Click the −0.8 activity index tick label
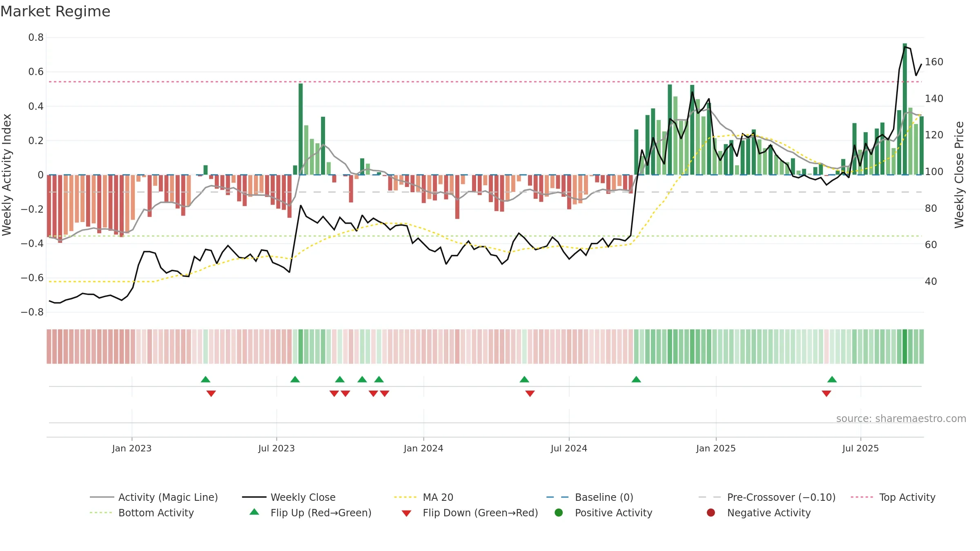This screenshot has height=551, width=980. [32, 312]
